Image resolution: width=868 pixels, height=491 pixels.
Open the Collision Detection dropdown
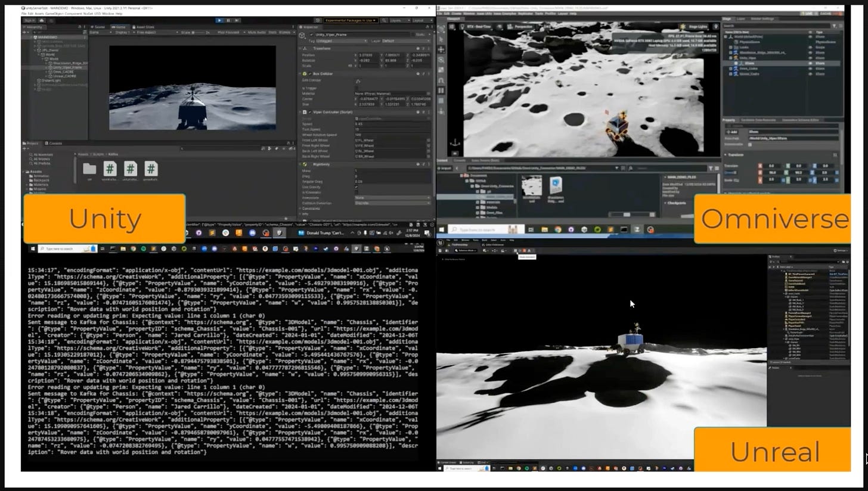(x=392, y=203)
